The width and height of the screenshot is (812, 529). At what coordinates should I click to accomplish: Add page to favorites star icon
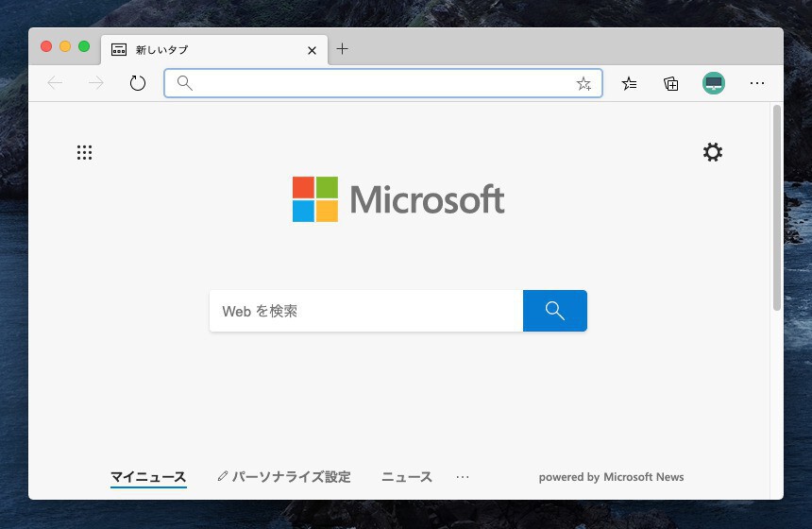point(584,83)
